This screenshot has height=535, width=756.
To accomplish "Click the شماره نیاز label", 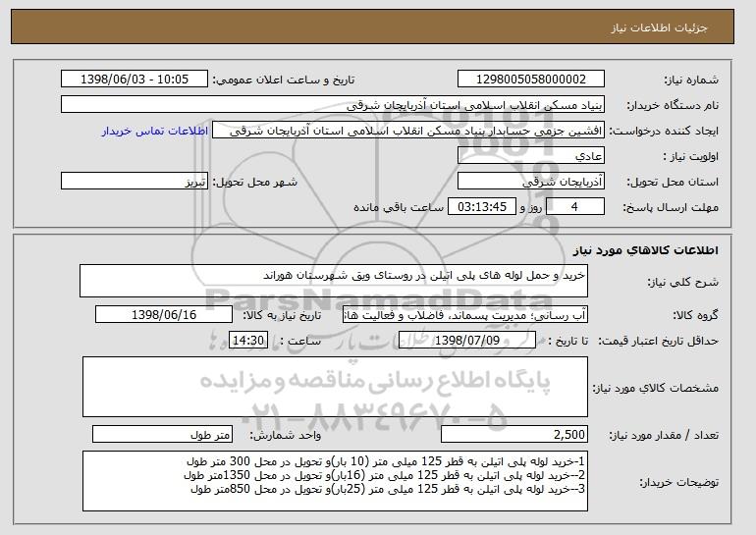I will tap(691, 80).
